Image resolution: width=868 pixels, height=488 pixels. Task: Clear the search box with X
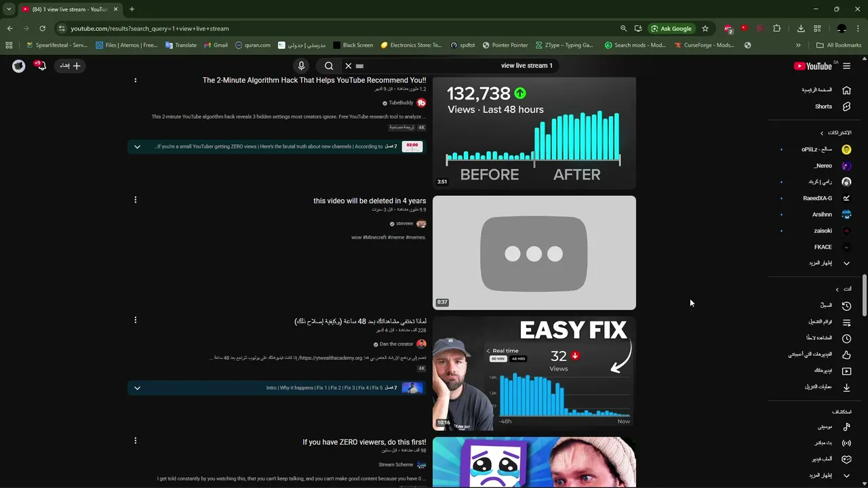[x=348, y=66]
